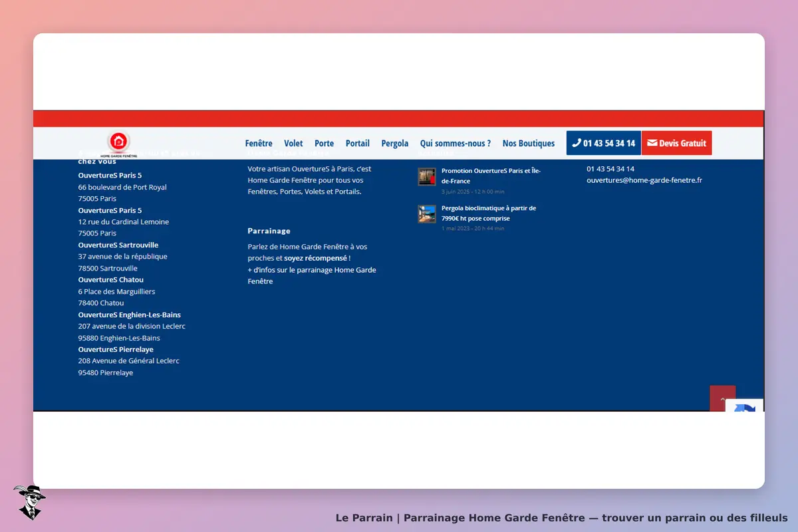Open Pergola bioclimatique à partir de 7990€ link
The height and width of the screenshot is (532, 798).
(489, 213)
